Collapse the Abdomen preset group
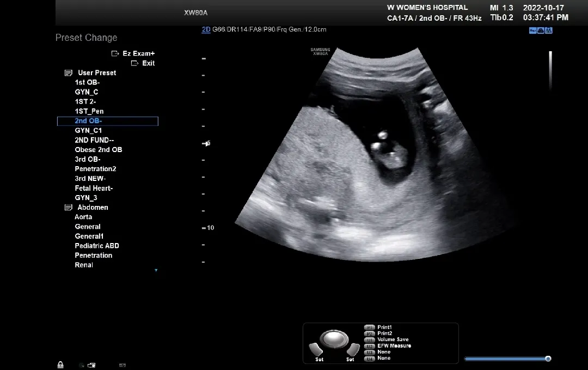 click(x=68, y=208)
